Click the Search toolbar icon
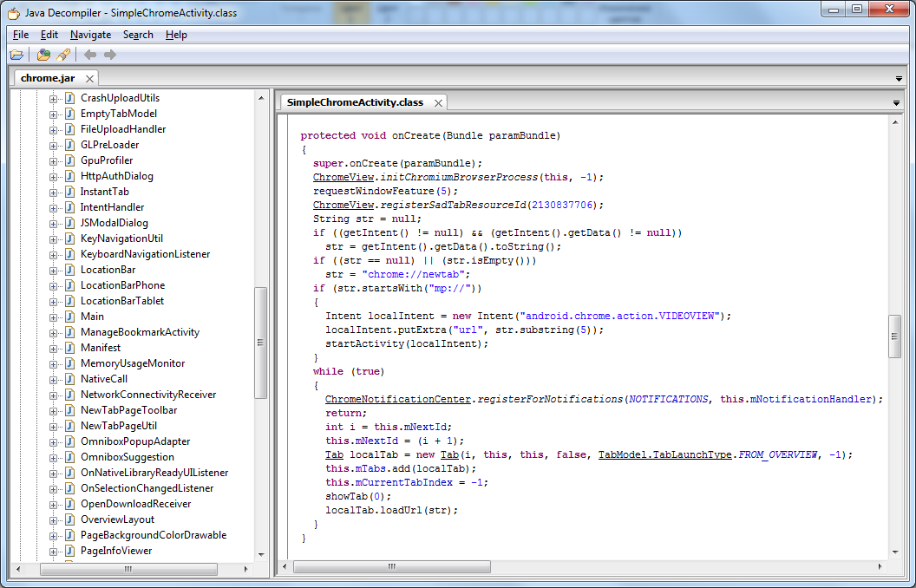 (63, 55)
